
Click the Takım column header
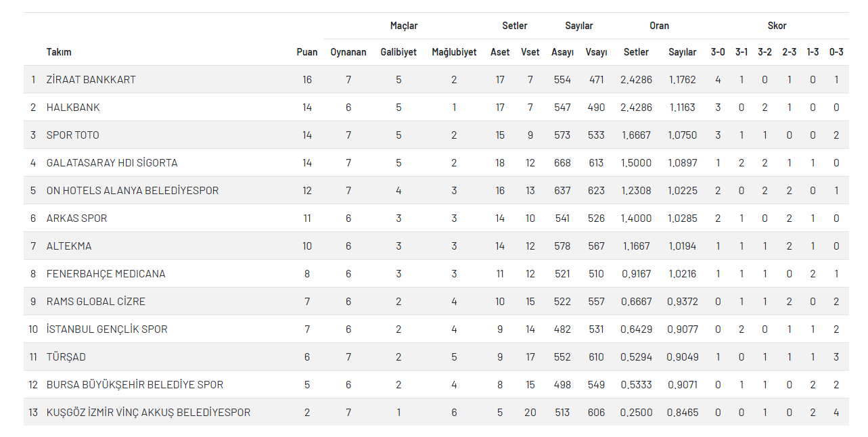pyautogui.click(x=59, y=52)
